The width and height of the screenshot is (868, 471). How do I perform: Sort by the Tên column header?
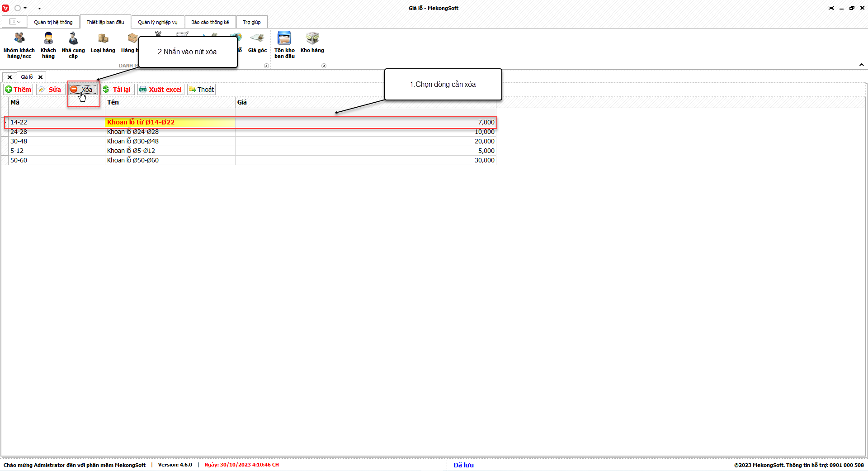click(x=170, y=102)
